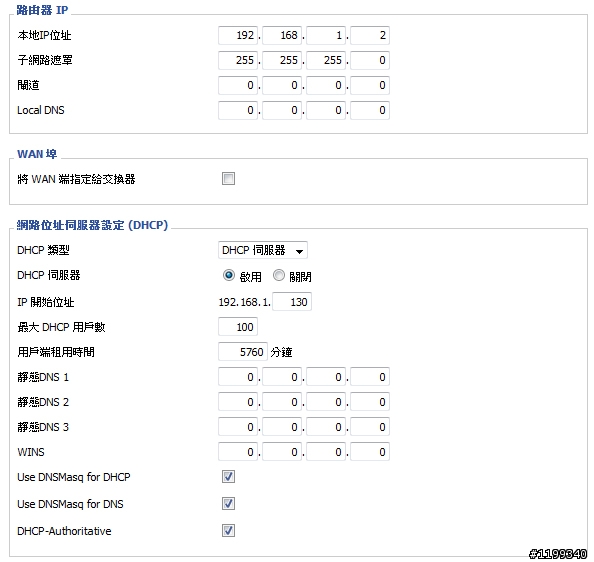Click the last octet of WINS field
The width and height of the screenshot is (594, 562).
click(370, 452)
